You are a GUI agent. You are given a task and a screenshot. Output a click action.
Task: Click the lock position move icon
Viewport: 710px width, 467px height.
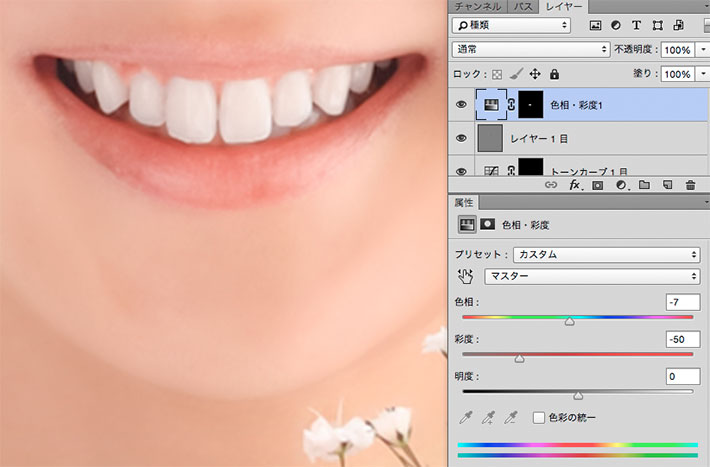pyautogui.click(x=535, y=74)
